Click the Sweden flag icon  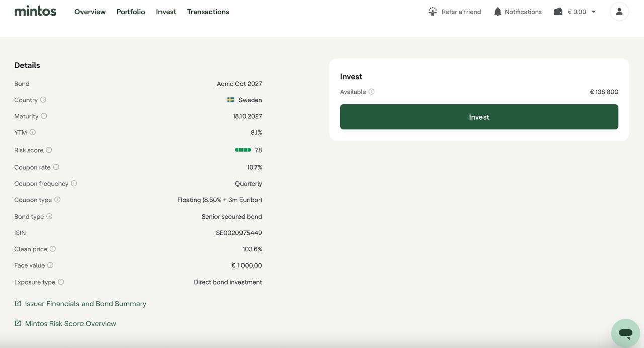[x=231, y=100]
